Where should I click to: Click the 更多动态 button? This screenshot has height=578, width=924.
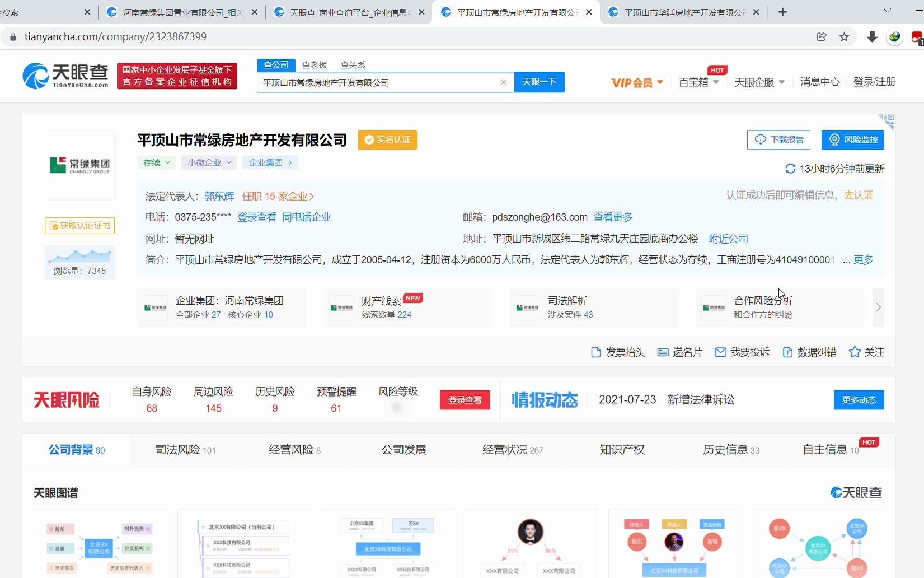point(859,400)
